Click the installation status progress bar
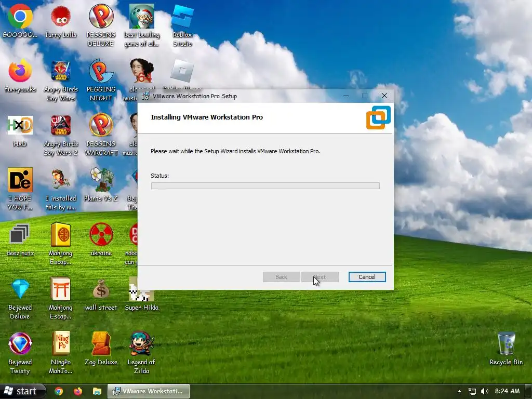Viewport: 532px width, 399px height. click(x=265, y=185)
